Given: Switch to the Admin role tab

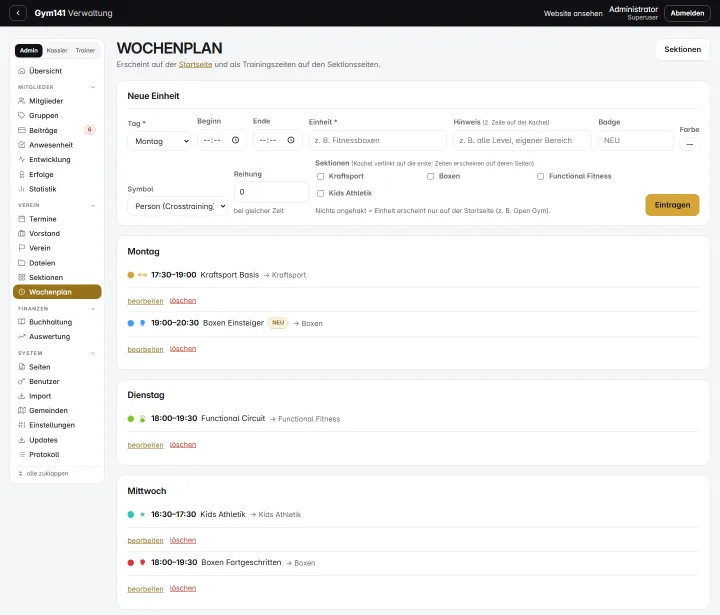Looking at the screenshot, I should pyautogui.click(x=28, y=51).
